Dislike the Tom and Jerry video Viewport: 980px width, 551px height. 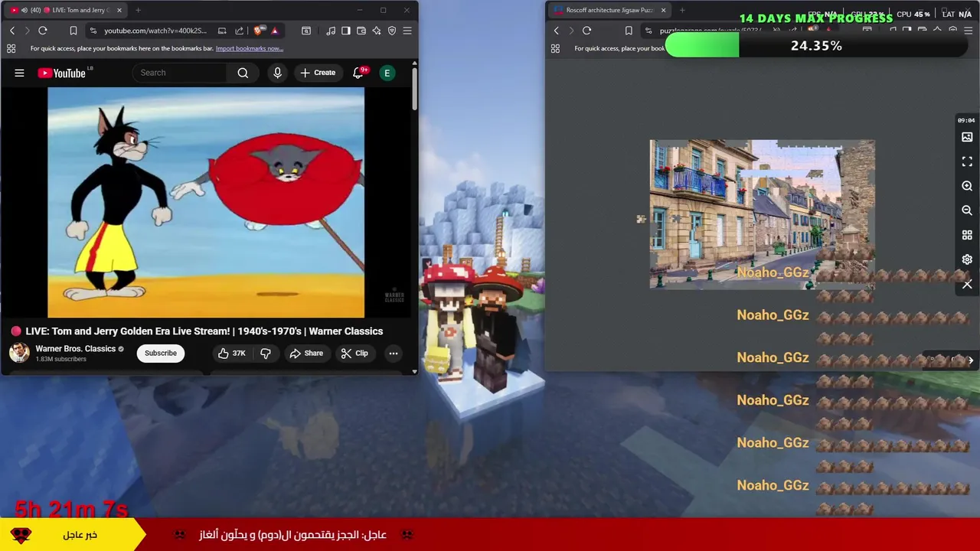tap(266, 353)
